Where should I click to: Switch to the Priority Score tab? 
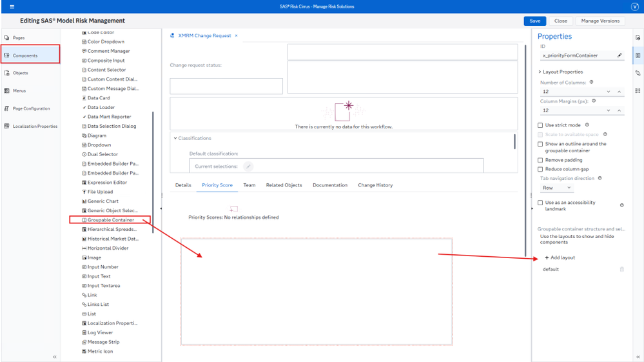coord(217,185)
